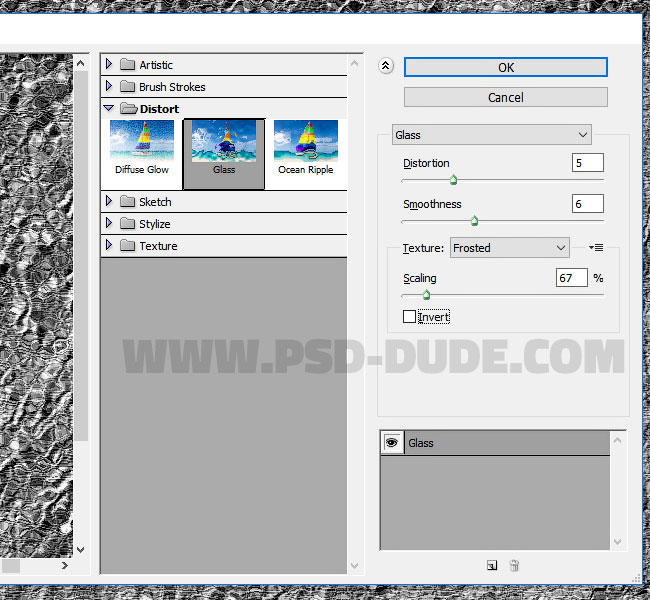The image size is (650, 600).
Task: Click the Artistic folder icon
Action: (x=127, y=64)
